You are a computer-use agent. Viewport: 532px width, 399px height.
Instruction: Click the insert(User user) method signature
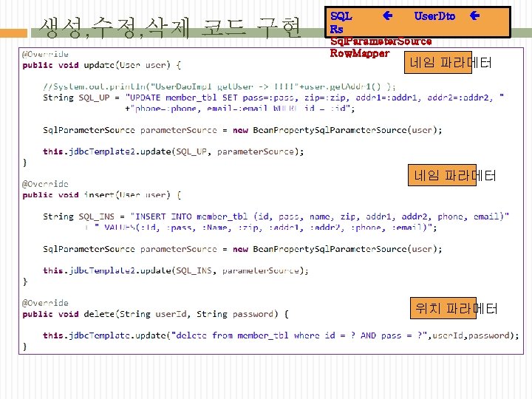102,195
